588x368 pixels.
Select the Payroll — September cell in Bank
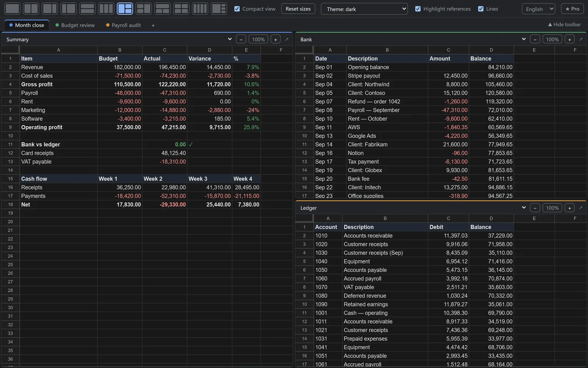[x=387, y=110]
